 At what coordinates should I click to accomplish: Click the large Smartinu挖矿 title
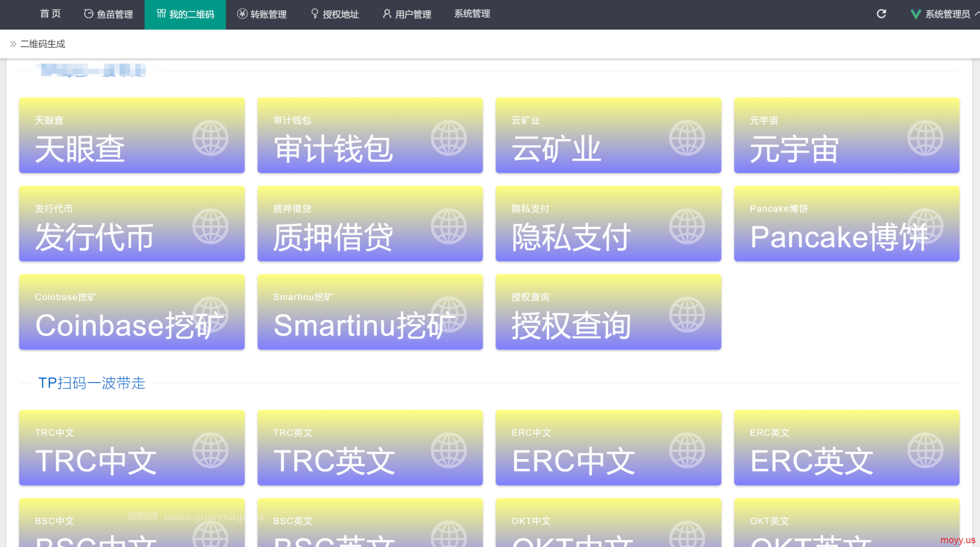(364, 325)
